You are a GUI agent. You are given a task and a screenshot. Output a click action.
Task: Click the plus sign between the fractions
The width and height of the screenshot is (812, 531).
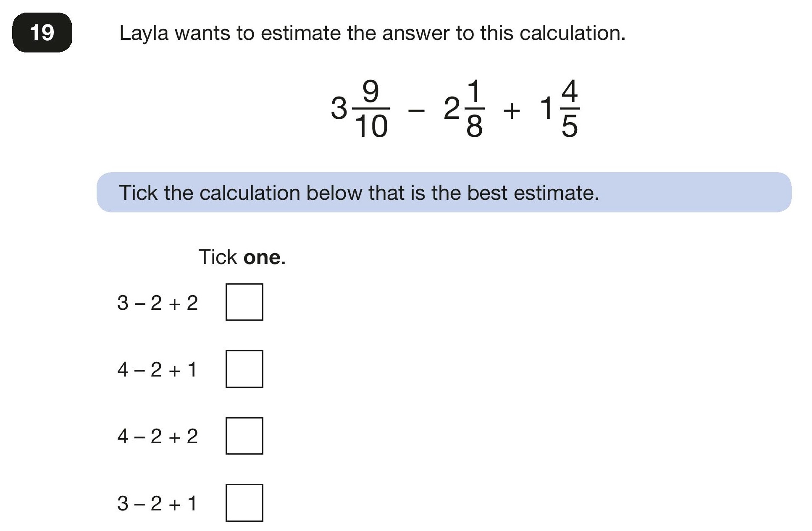(x=512, y=111)
